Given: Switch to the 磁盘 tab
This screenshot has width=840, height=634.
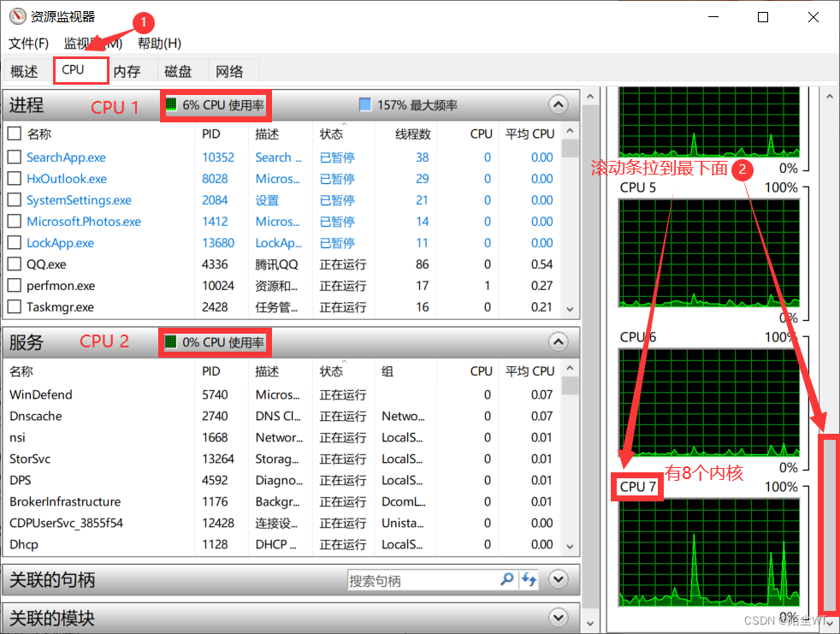Looking at the screenshot, I should pyautogui.click(x=178, y=71).
